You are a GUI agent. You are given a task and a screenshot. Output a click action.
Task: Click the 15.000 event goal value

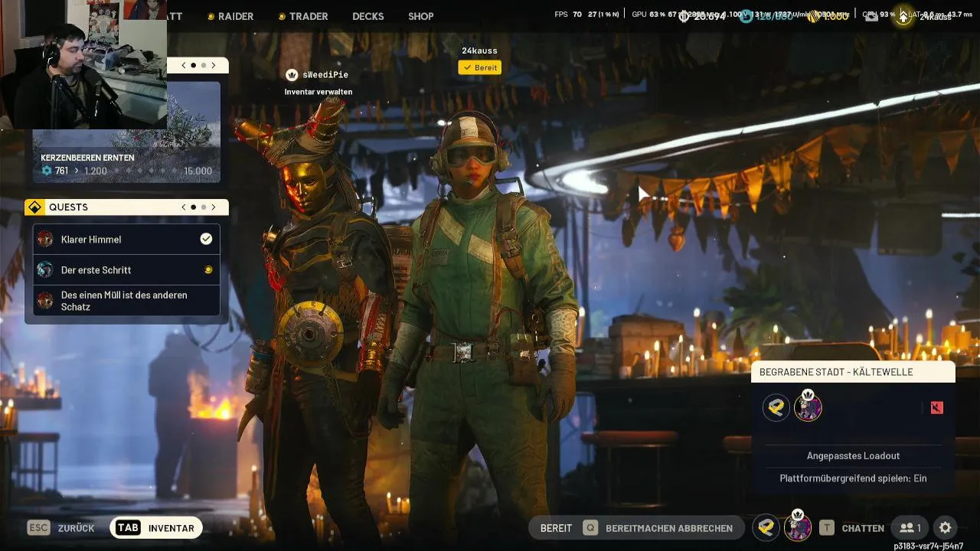coord(198,171)
